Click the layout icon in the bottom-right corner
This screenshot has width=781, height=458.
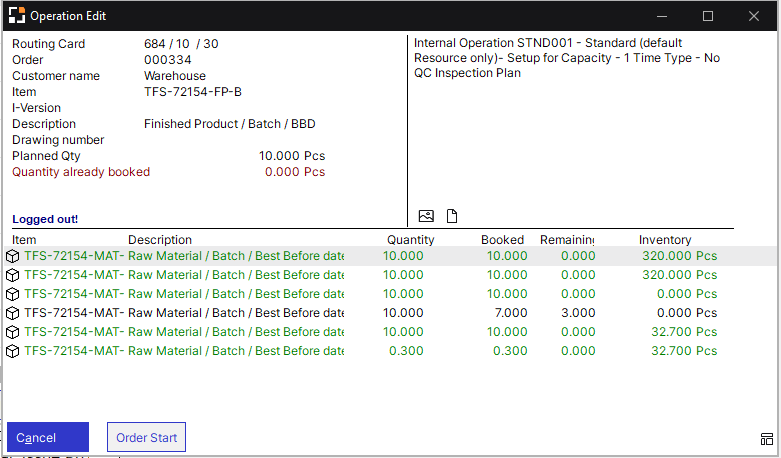pyautogui.click(x=766, y=439)
